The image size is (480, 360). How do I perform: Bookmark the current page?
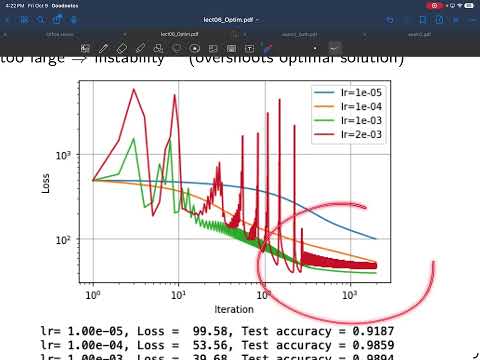point(423,20)
